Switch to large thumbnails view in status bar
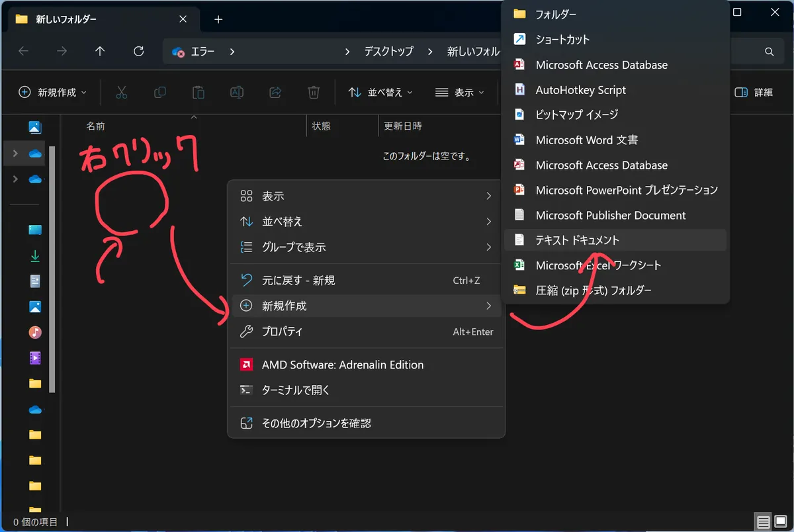This screenshot has height=532, width=794. tap(781, 521)
